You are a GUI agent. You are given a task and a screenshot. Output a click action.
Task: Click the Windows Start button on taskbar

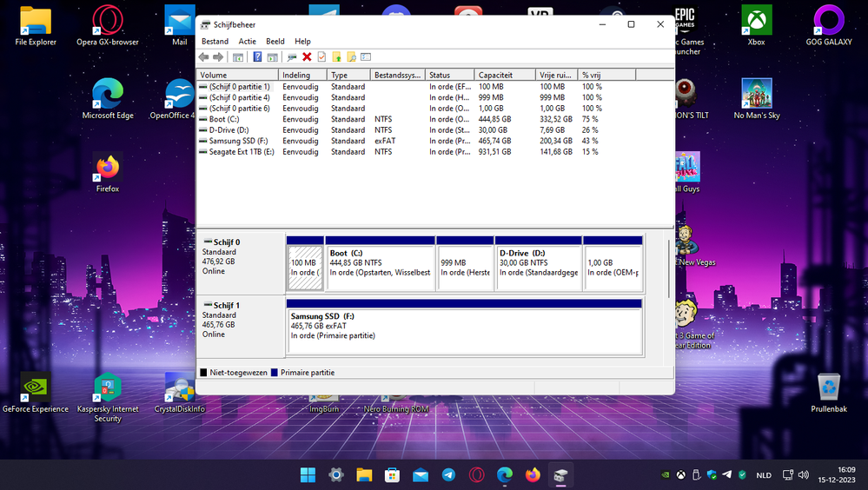(x=308, y=475)
